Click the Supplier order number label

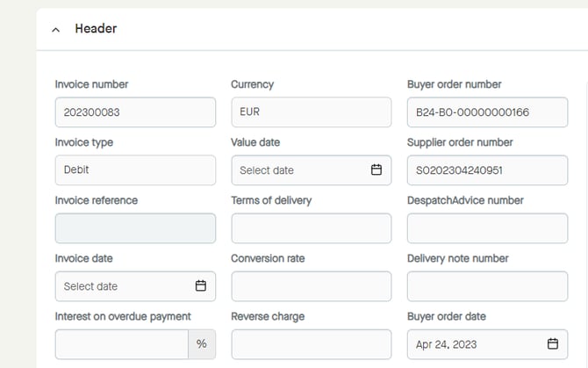tap(460, 142)
